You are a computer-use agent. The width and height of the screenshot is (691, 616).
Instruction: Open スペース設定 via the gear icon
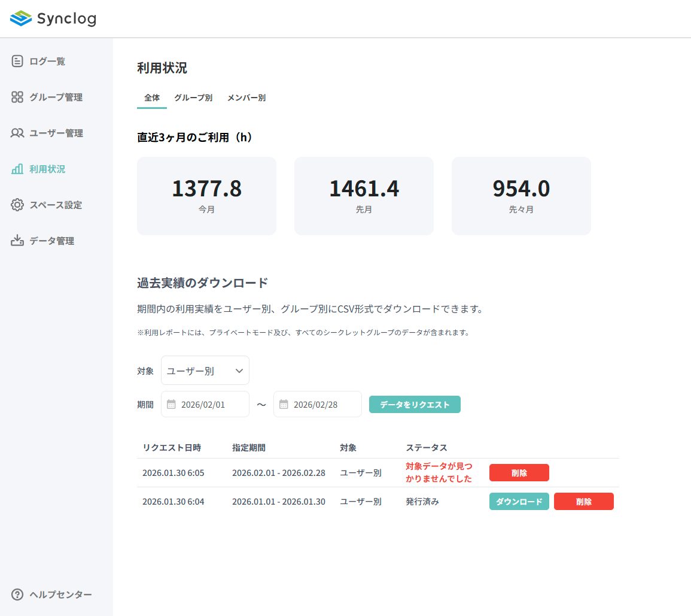pos(17,205)
